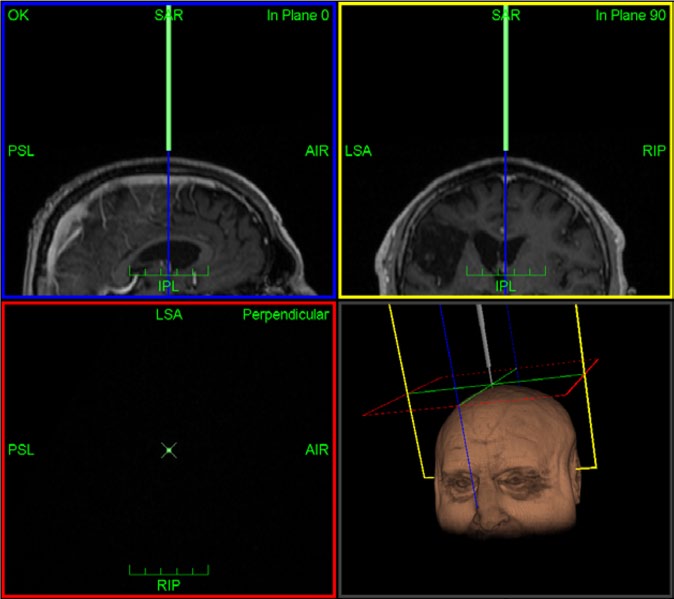Click the PSL label in the Perpendicular view

21,450
